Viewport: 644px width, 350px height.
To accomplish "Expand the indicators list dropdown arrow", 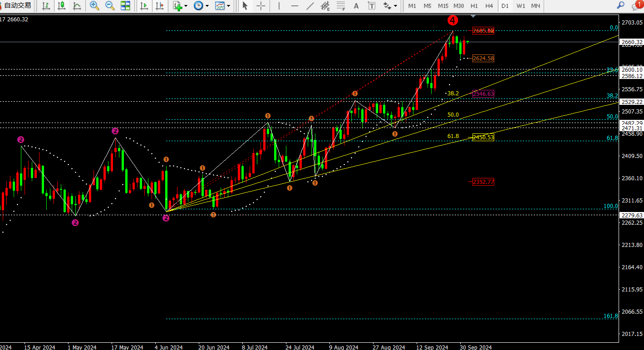I will 187,6.
